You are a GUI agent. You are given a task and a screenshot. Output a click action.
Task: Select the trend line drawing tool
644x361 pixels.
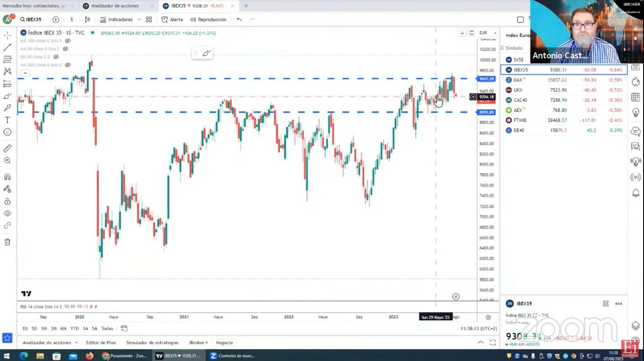coord(7,47)
